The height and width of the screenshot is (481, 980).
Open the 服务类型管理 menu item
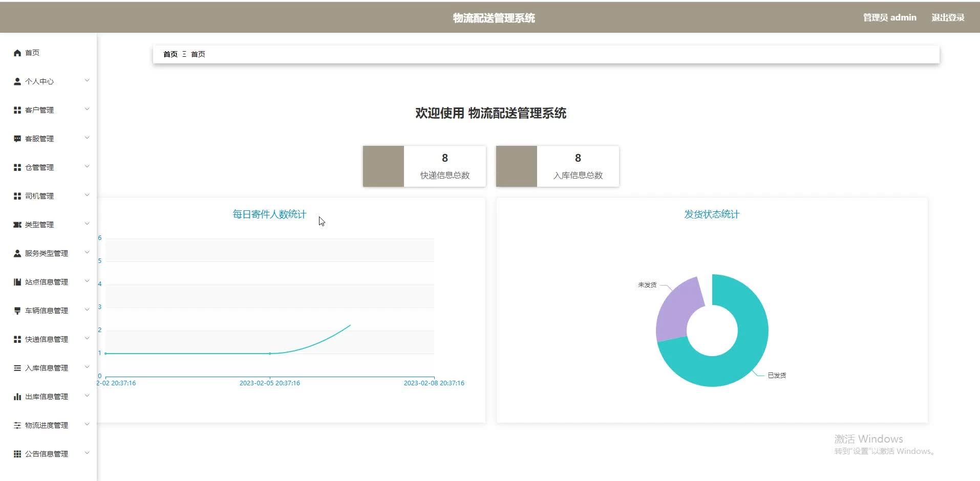46,253
